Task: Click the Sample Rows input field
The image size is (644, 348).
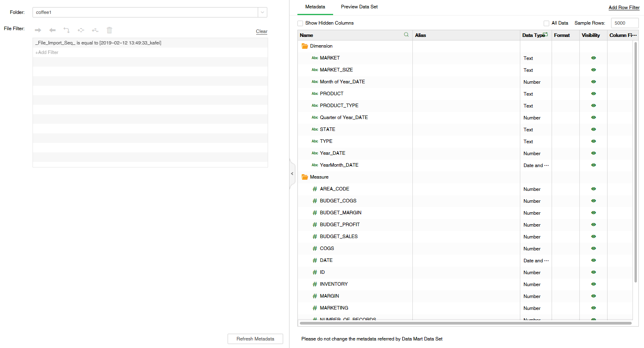Action: coord(624,23)
